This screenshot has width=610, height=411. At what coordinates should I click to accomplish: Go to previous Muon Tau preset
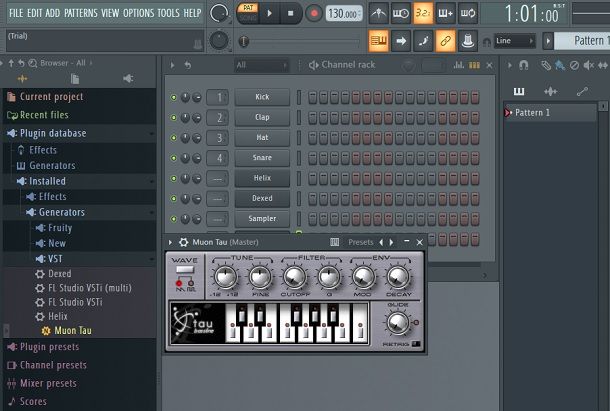tap(381, 242)
